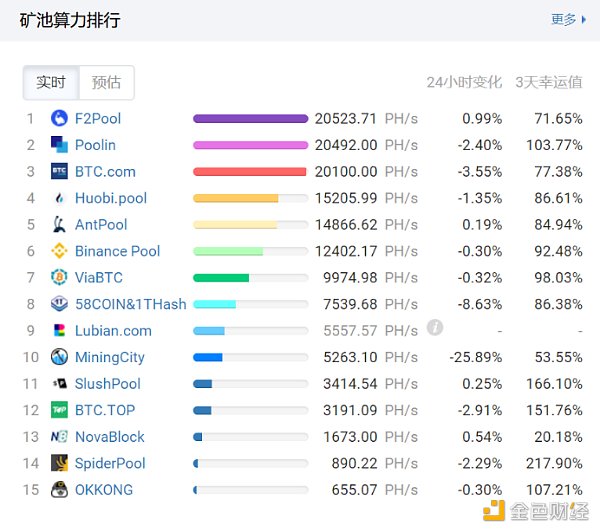This screenshot has width=600, height=532.
Task: Click the 24小时变化 column header
Action: tap(464, 82)
